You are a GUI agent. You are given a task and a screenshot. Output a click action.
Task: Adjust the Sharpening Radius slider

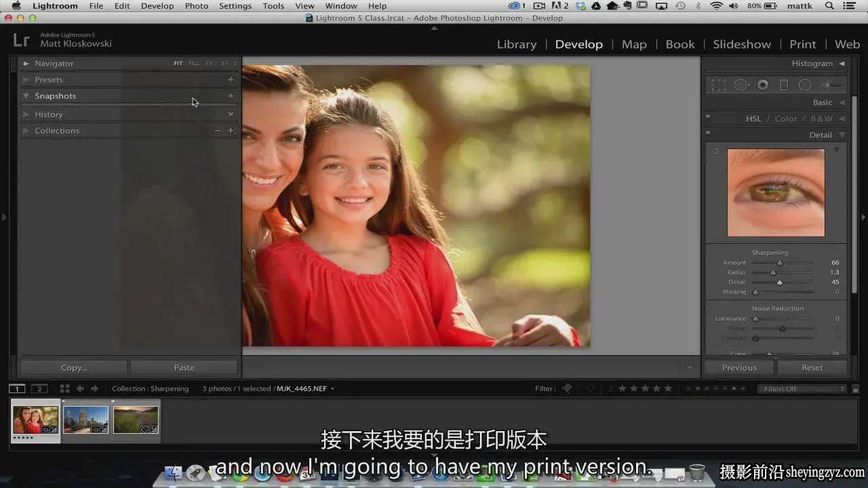[x=773, y=272]
